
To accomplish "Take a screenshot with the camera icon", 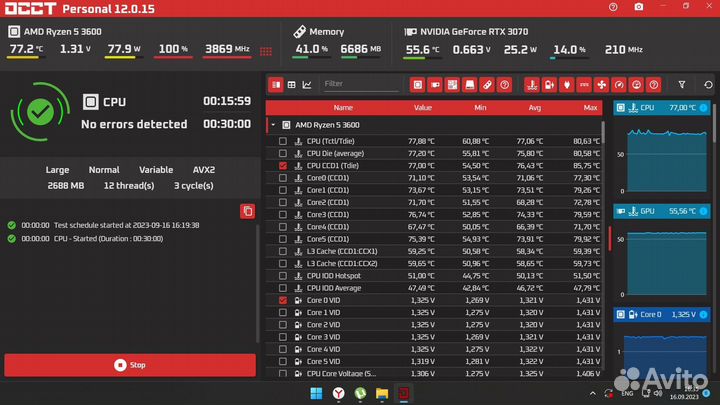I will click(x=639, y=7).
